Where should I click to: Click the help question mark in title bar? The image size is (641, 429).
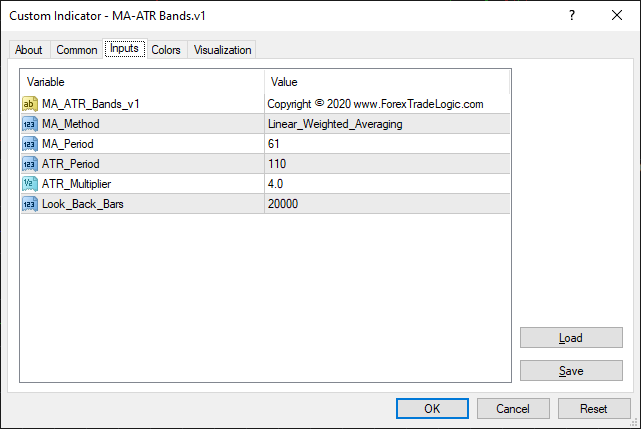[x=572, y=15]
